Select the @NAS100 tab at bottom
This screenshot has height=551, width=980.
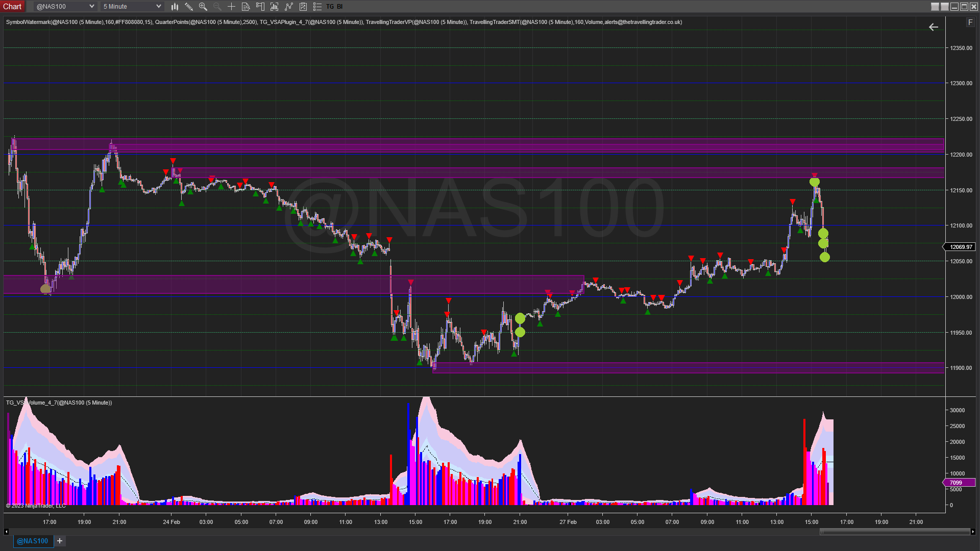coord(33,541)
